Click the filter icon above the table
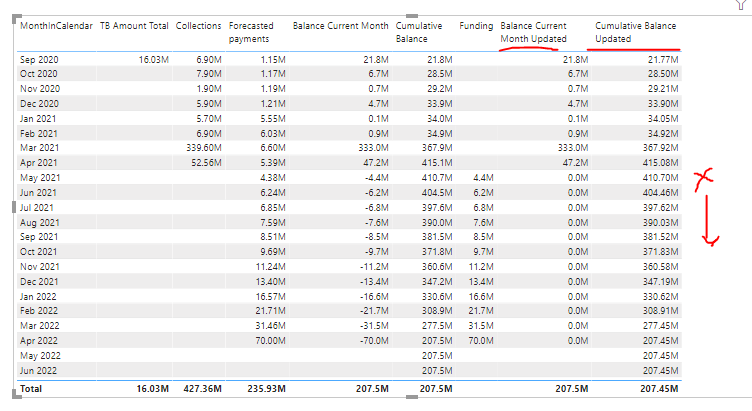The height and width of the screenshot is (411, 752). click(741, 5)
